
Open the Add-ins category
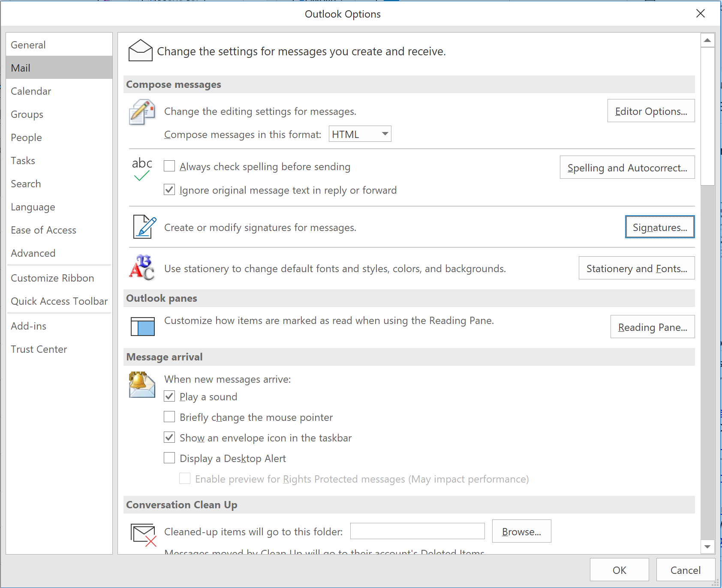59,326
